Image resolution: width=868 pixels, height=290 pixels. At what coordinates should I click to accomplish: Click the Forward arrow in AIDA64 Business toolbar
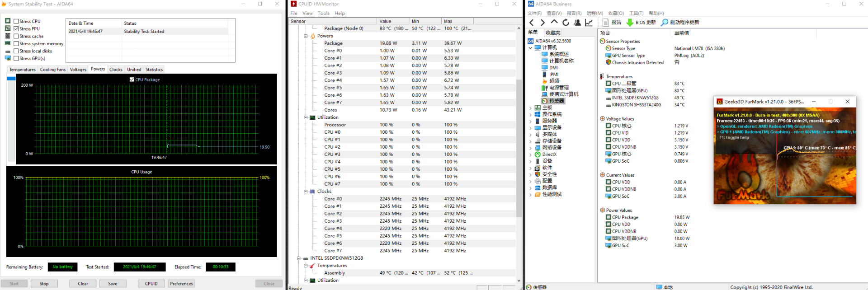(x=542, y=22)
